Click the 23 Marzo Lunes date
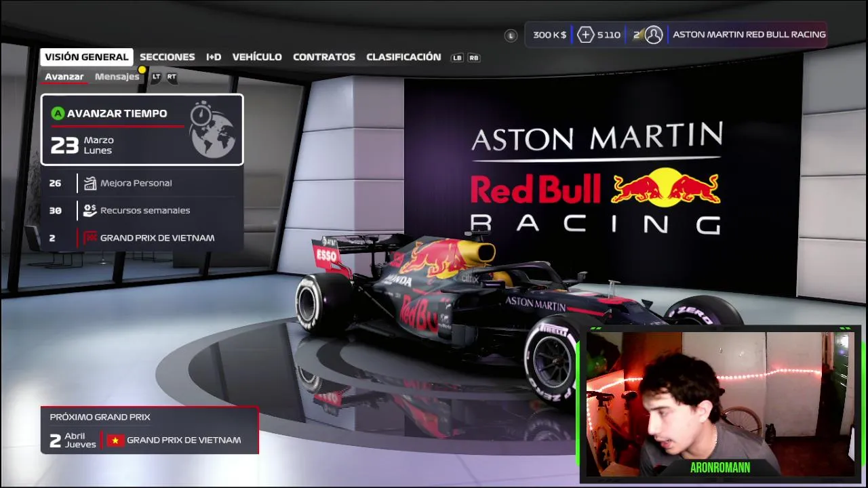Viewport: 868px width, 488px height. click(x=83, y=145)
